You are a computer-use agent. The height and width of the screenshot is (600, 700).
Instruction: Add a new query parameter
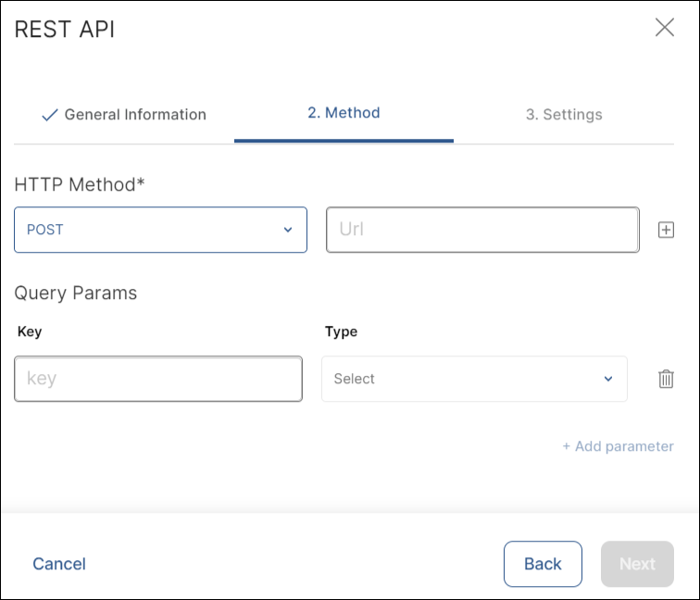(618, 446)
